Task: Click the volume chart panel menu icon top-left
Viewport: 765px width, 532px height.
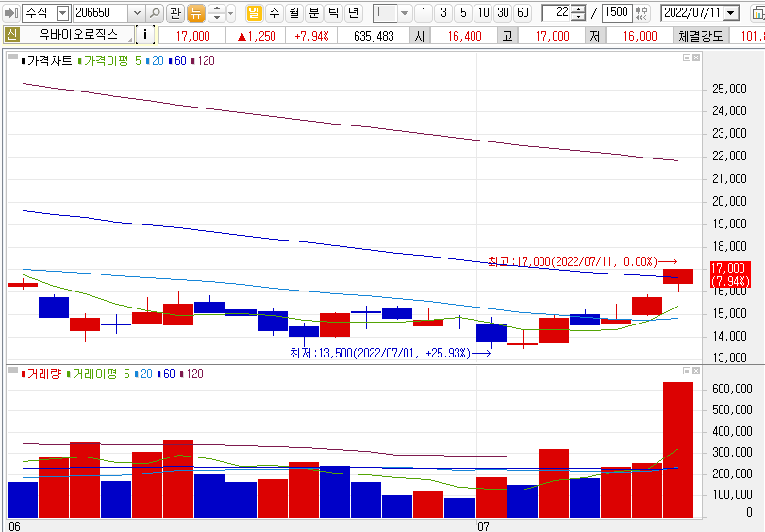Action: [x=13, y=371]
